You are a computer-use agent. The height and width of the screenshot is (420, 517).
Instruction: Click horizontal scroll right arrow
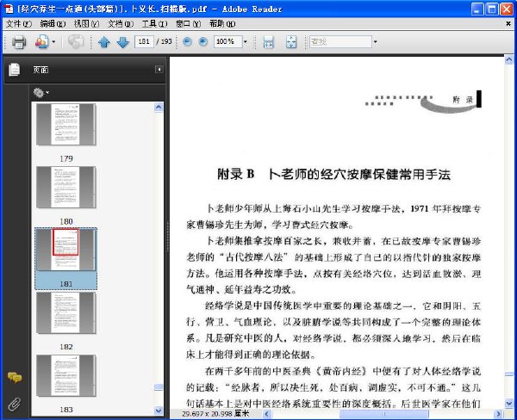(x=499, y=414)
